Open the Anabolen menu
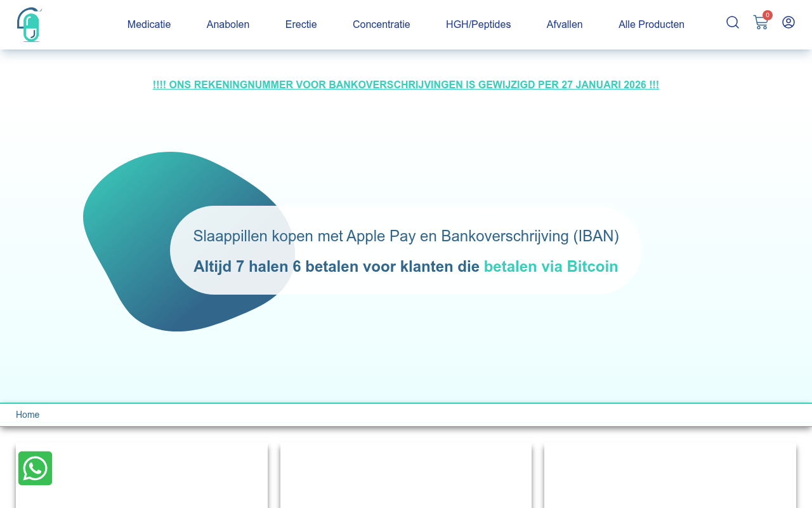This screenshot has height=508, width=812. point(228,25)
